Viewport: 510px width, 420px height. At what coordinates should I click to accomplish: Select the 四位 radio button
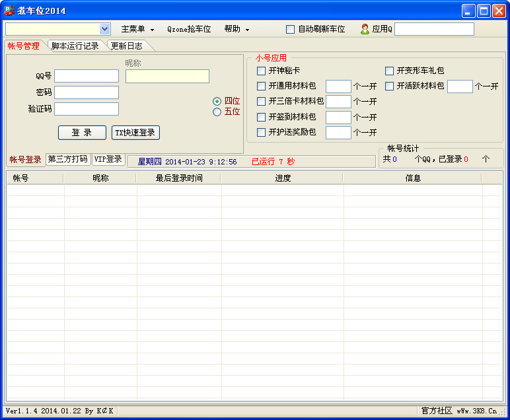point(217,102)
